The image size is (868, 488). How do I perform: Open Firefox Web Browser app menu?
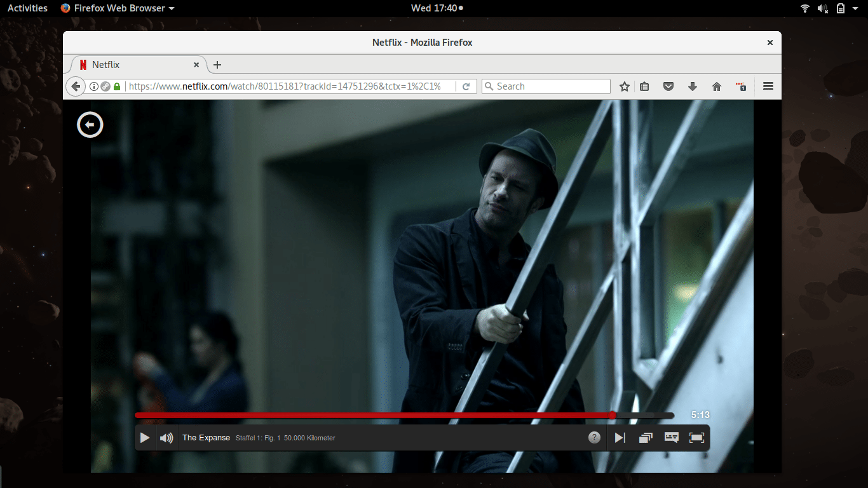pos(118,8)
